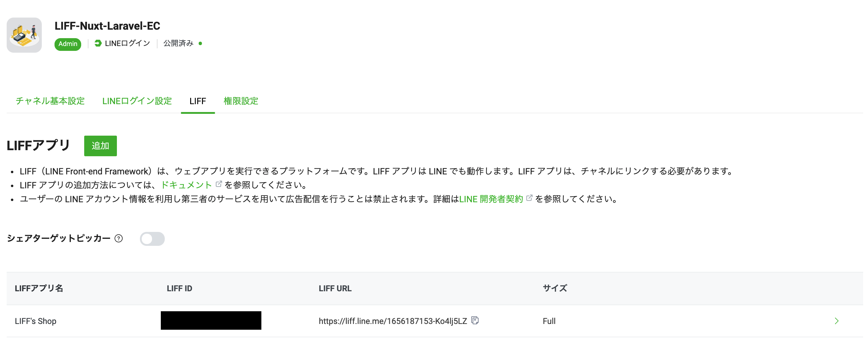Click the 追加 button to add a LIFF app
Image resolution: width=868 pixels, height=350 pixels.
pos(100,146)
